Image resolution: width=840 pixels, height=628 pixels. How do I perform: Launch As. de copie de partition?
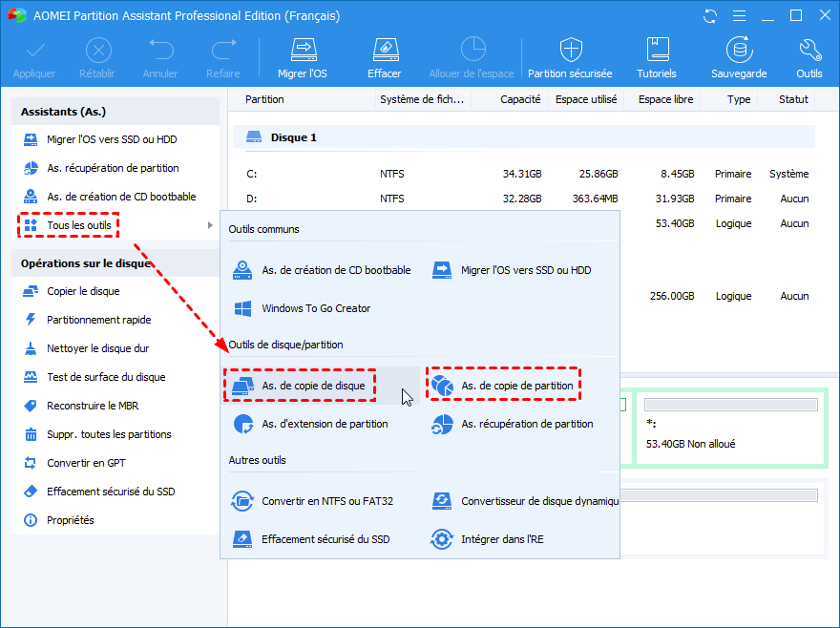tap(504, 386)
